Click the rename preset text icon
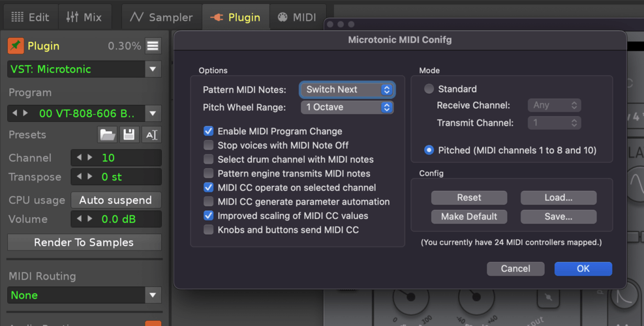Viewport: 644px width, 326px height. pos(151,135)
